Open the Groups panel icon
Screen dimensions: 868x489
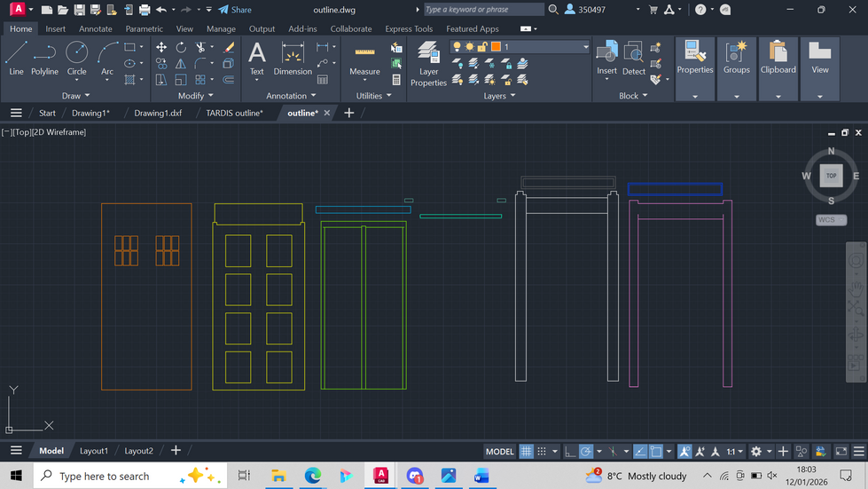click(736, 57)
